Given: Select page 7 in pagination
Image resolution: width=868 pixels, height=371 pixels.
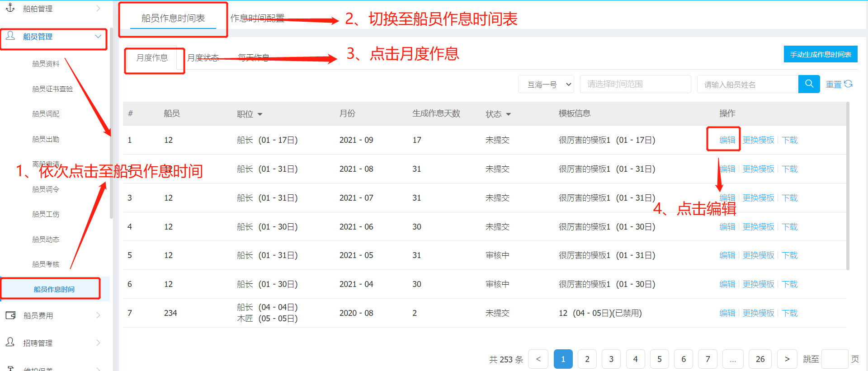Looking at the screenshot, I should coord(708,359).
